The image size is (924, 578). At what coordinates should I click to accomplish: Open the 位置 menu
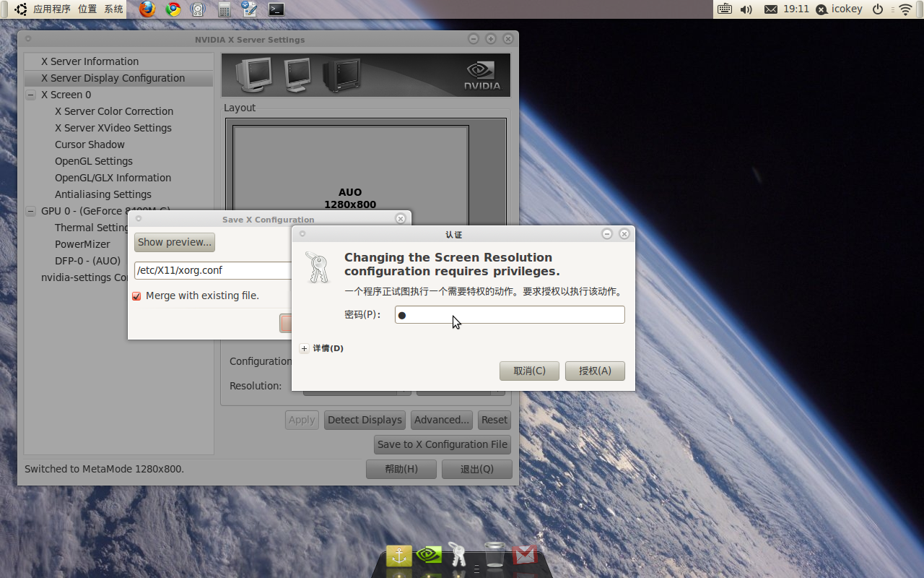coord(87,9)
